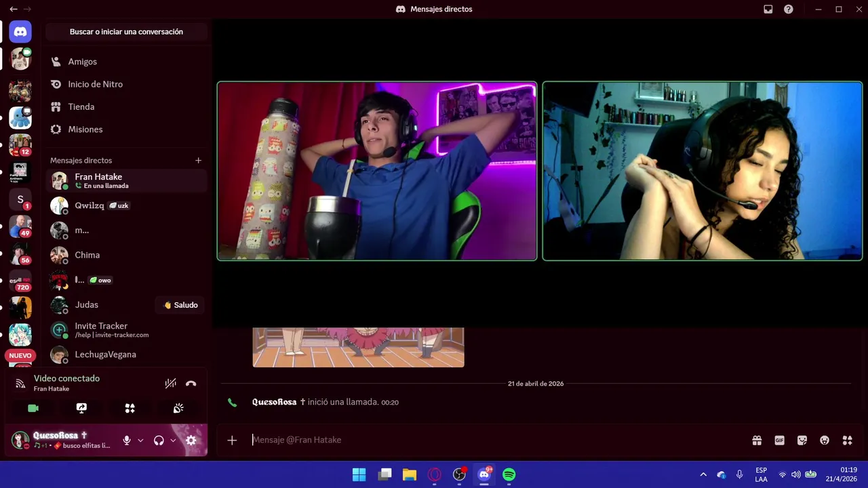Open the anime image in chat

(x=359, y=347)
